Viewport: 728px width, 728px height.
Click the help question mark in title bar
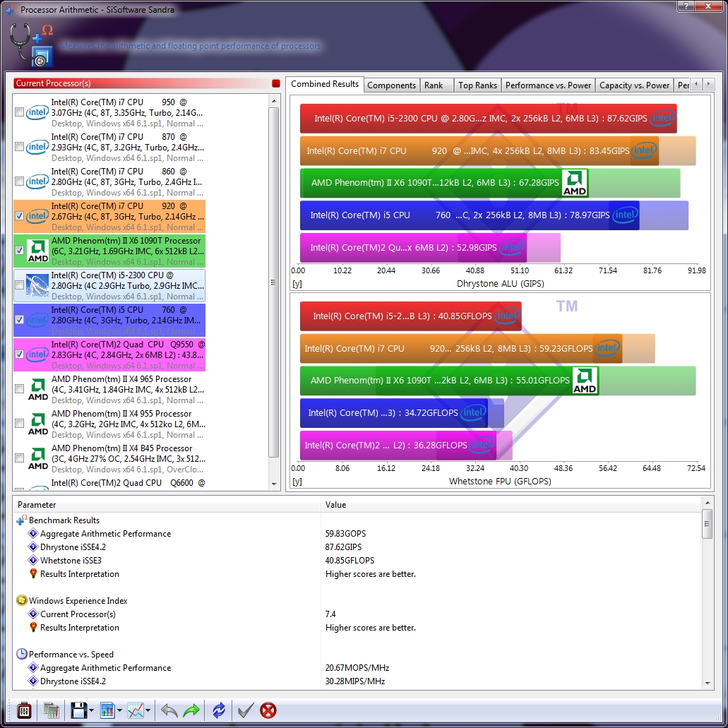686,6
